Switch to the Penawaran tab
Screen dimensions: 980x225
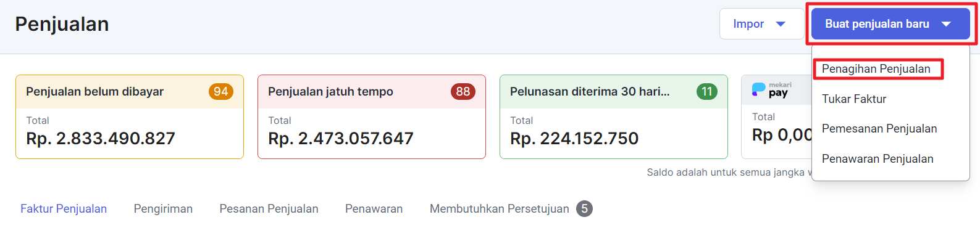(374, 209)
